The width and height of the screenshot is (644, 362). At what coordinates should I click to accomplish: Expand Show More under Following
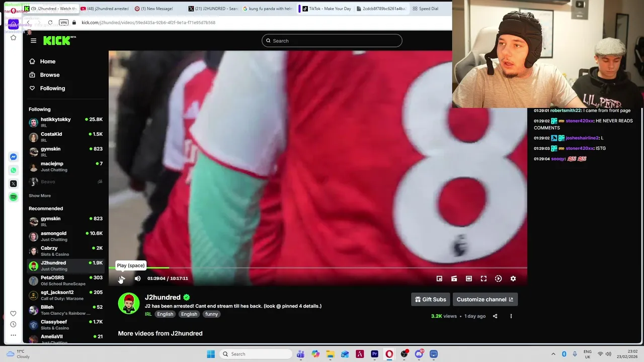[40, 196]
